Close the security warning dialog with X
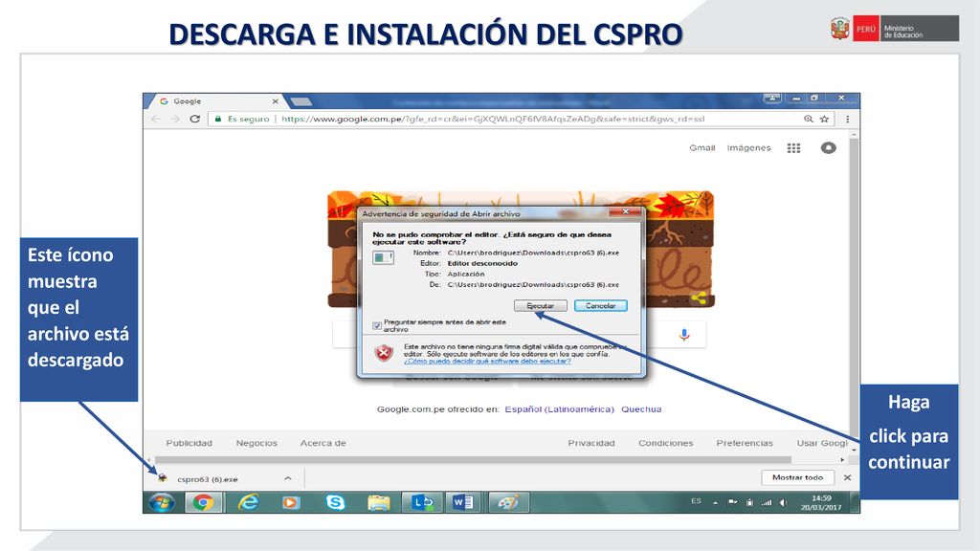Screen dimensions: 980x551 tap(625, 211)
